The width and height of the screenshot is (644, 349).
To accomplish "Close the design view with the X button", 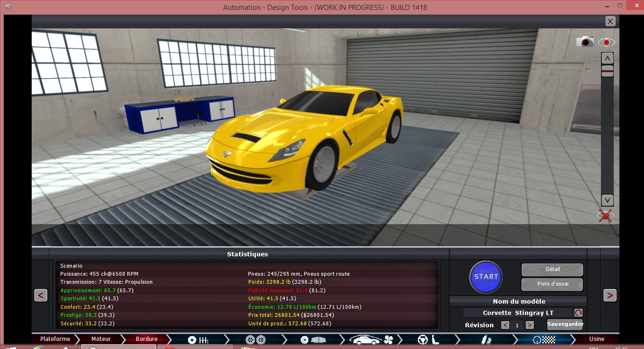I will pyautogui.click(x=610, y=21).
